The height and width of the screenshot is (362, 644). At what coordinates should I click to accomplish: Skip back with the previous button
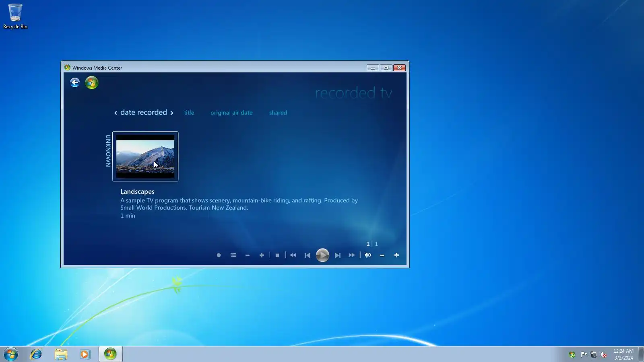pyautogui.click(x=308, y=255)
